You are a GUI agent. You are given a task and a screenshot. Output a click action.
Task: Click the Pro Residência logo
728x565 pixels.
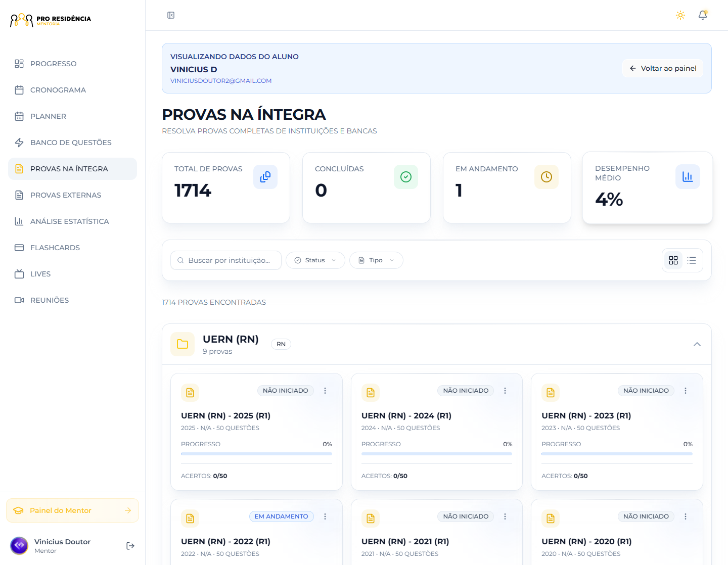point(51,20)
